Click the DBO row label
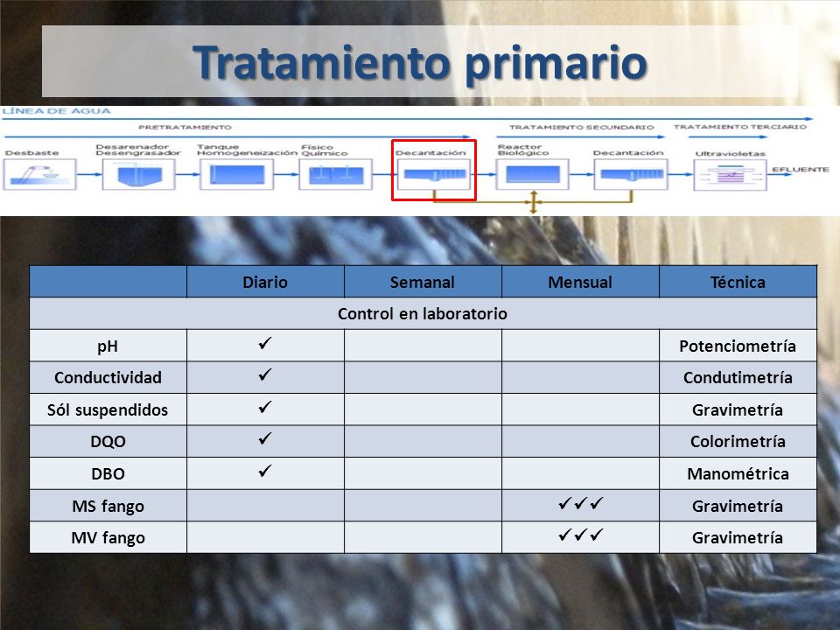This screenshot has height=630, width=840. (x=108, y=474)
